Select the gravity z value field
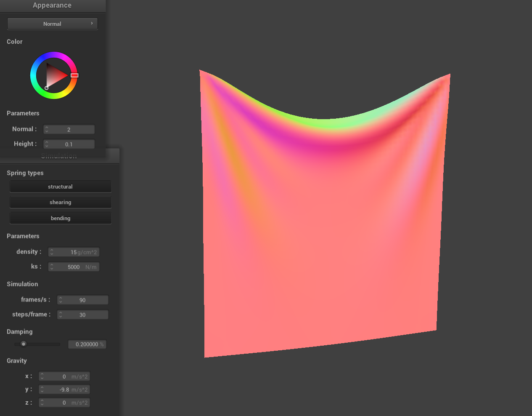Image resolution: width=532 pixels, height=416 pixels. click(64, 403)
